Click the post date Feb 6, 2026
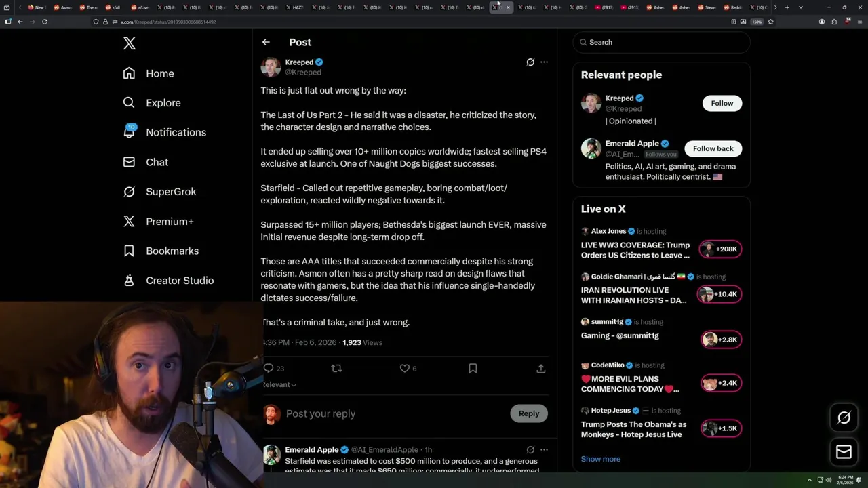Image resolution: width=868 pixels, height=488 pixels. [315, 342]
